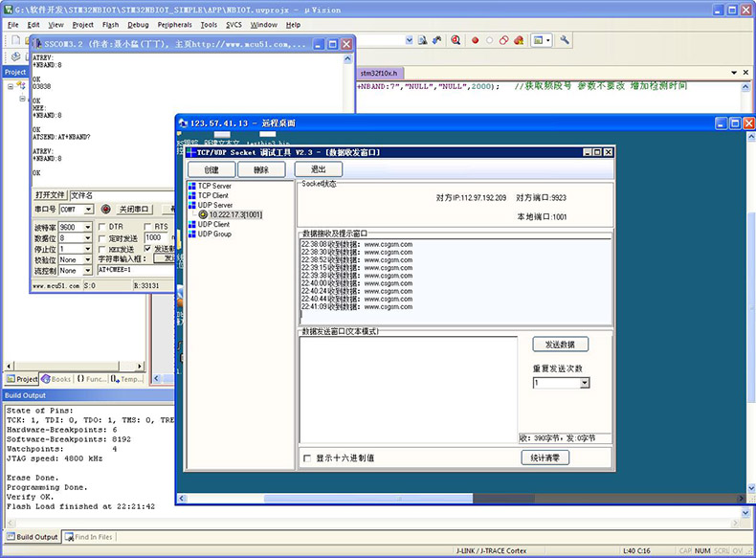
Task: Open the 数据位 8 dropdown
Action: point(88,238)
